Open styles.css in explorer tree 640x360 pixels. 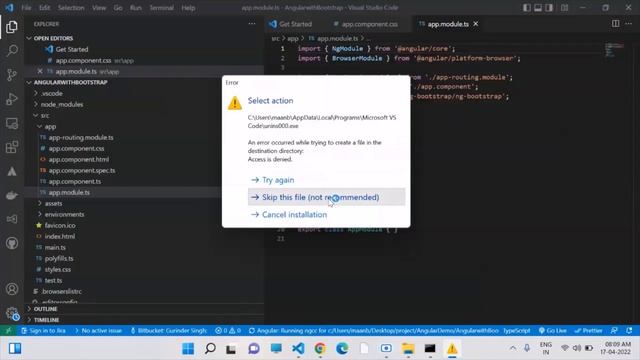(x=53, y=269)
